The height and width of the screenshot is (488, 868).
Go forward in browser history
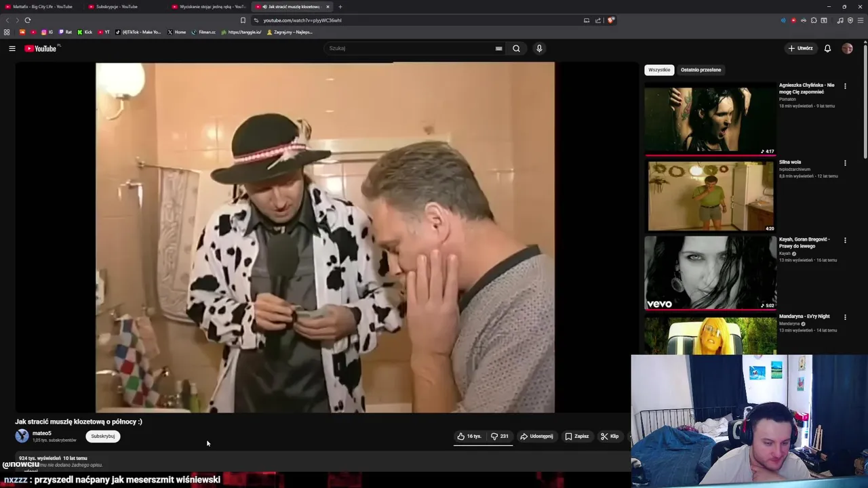[x=17, y=20]
